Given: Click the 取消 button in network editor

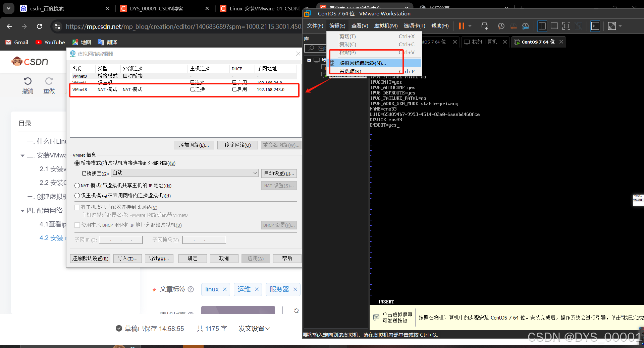Looking at the screenshot, I should 224,259.
